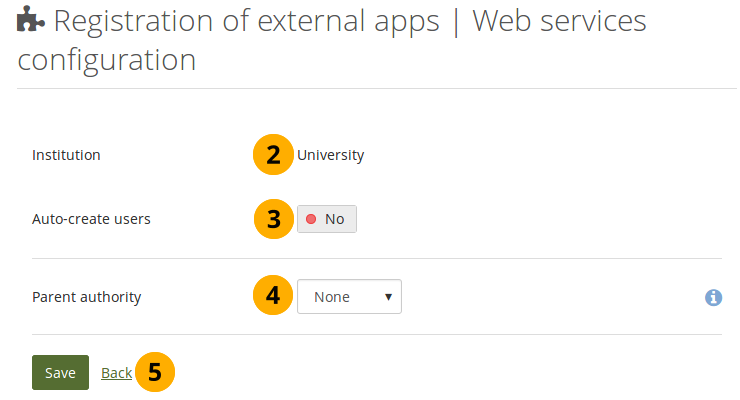Screen dimensions: 740x400
Task: Select the "None" text in the dropdown
Action: tap(332, 297)
